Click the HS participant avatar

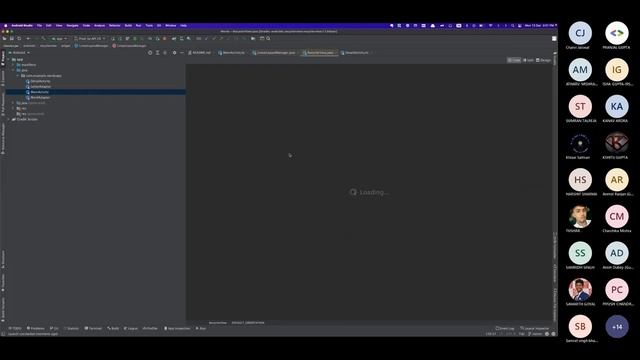point(580,180)
